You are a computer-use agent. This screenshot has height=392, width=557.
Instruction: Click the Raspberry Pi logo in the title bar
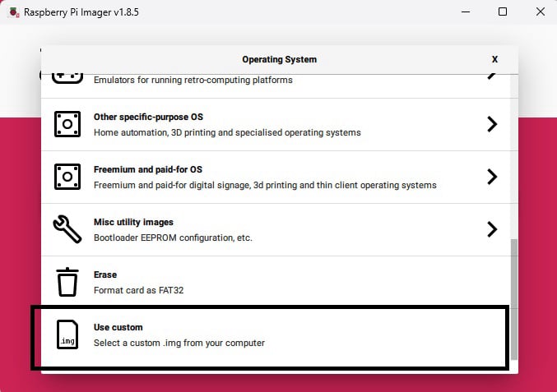(x=14, y=12)
